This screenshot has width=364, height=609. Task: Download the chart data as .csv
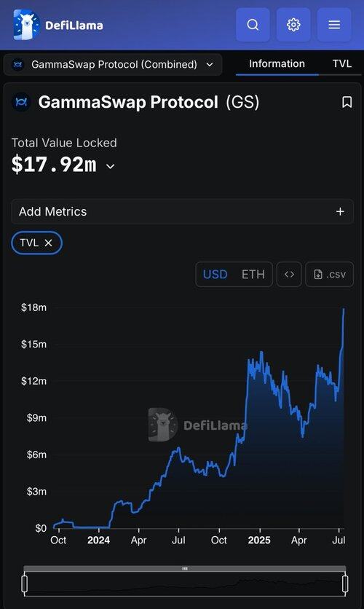click(330, 274)
